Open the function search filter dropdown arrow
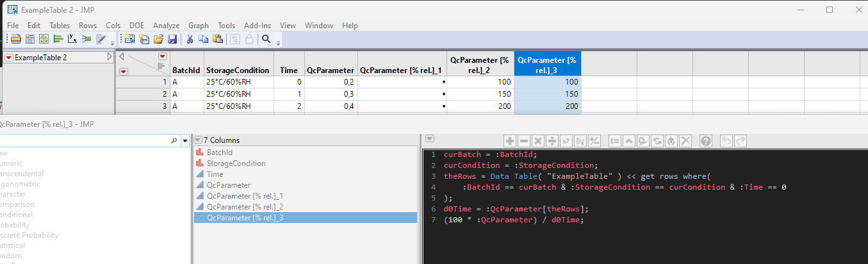Viewport: 868px width, 264px height. point(185,140)
